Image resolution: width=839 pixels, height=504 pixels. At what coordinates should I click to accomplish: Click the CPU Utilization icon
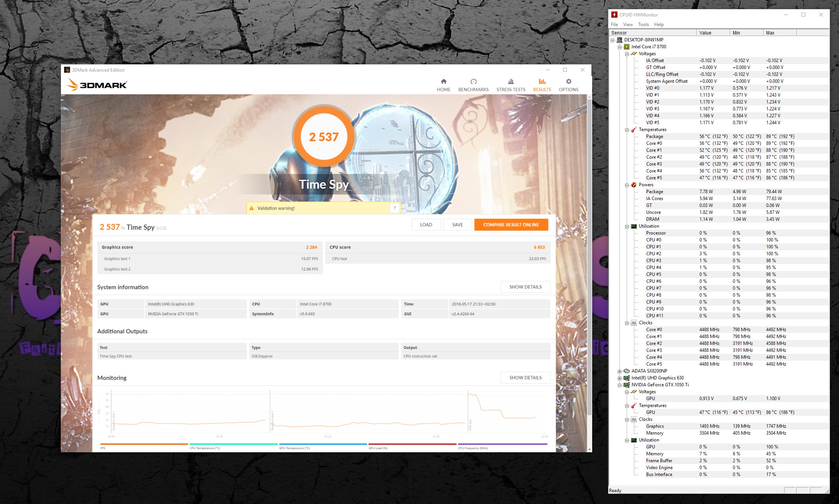coord(634,226)
